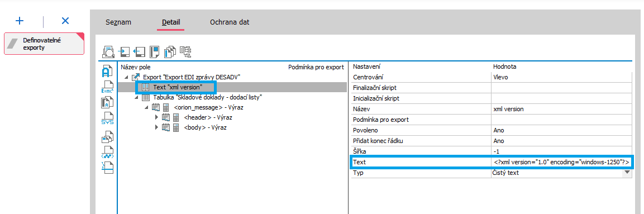Screen dimensions: 644x214
Task: Select the Detail tab
Action: pyautogui.click(x=171, y=22)
